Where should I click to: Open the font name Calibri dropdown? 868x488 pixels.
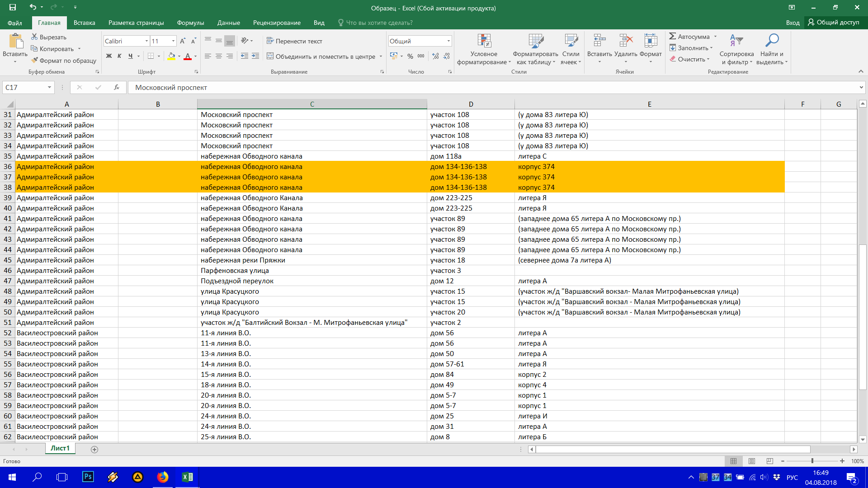pyautogui.click(x=146, y=41)
